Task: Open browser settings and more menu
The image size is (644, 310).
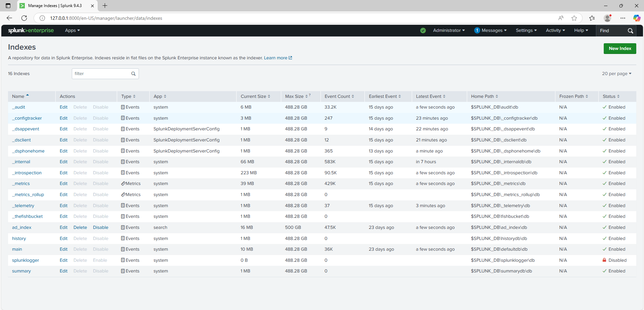Action: pyautogui.click(x=623, y=18)
